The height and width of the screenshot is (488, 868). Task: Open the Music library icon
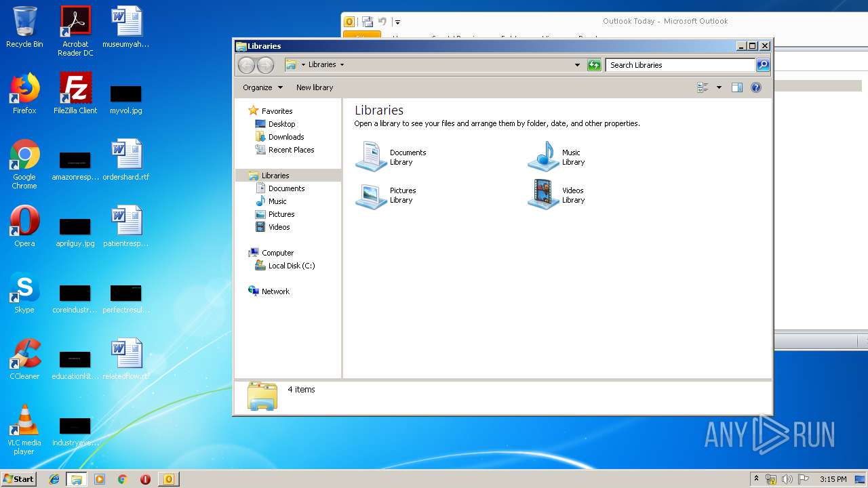coord(544,157)
